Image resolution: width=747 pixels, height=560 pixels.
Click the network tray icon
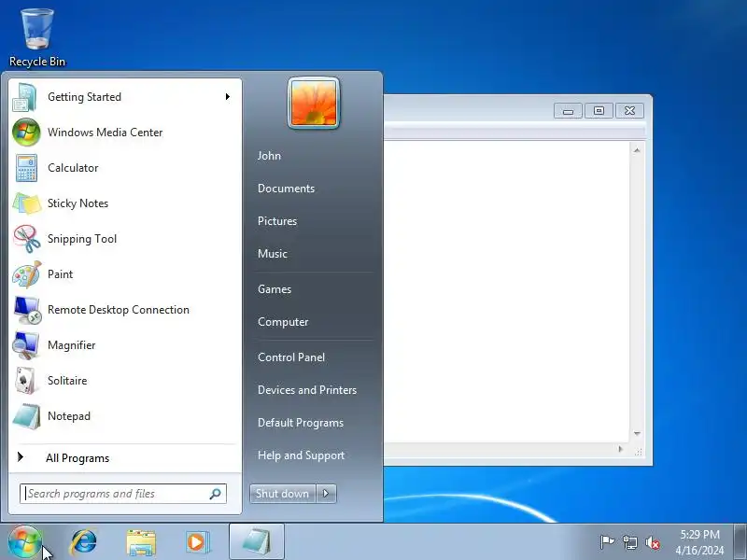pyautogui.click(x=629, y=542)
